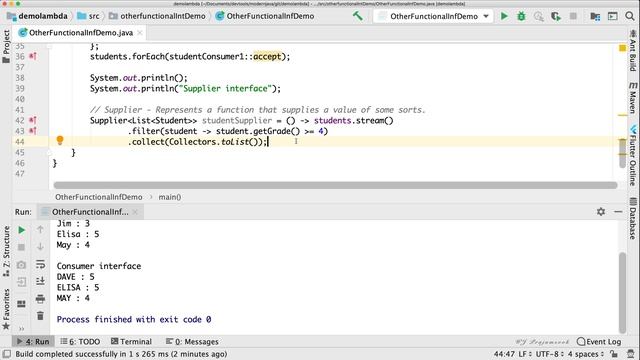The width and height of the screenshot is (640, 360).
Task: Toggle Scroll to End in the console
Action: pos(40,281)
